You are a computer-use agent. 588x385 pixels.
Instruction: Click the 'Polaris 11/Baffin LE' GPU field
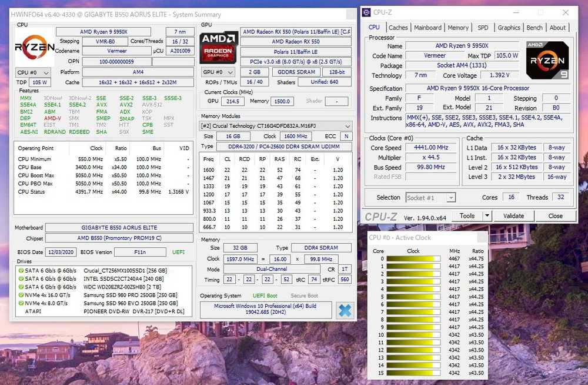click(296, 52)
